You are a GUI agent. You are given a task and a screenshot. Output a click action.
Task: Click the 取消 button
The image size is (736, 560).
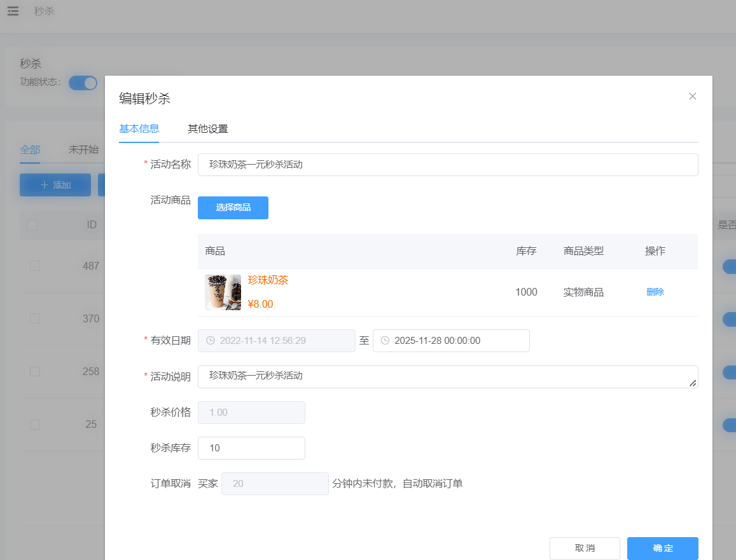pos(585,548)
